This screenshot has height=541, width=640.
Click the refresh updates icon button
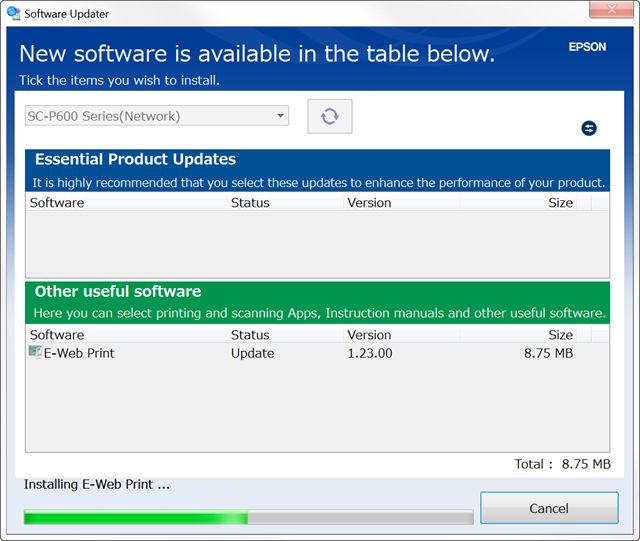(x=330, y=116)
